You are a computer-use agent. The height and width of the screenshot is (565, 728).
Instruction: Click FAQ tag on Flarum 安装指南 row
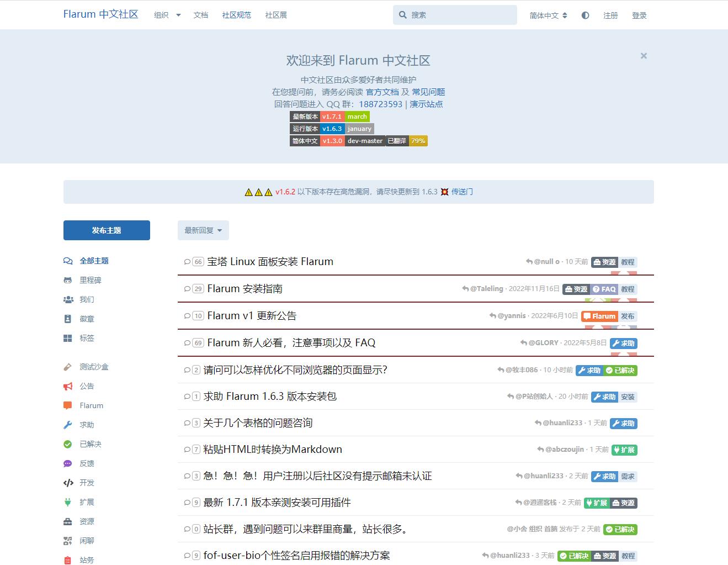[604, 289]
